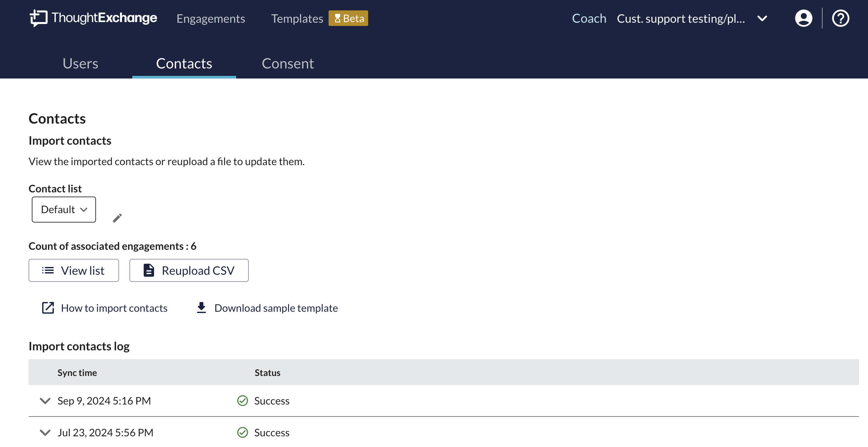
Task: Click the Import contacts log heading
Action: (79, 346)
